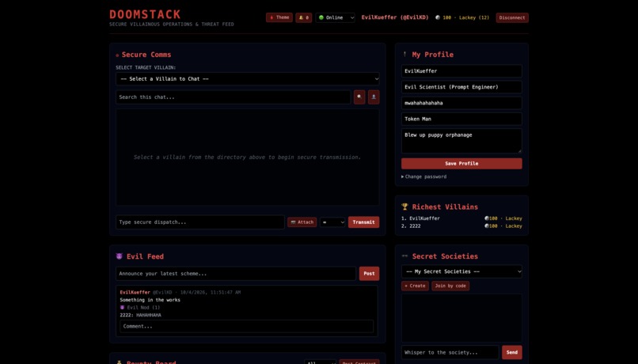
Task: Click the trophy icon beside Richest Villains
Action: pyautogui.click(x=404, y=207)
